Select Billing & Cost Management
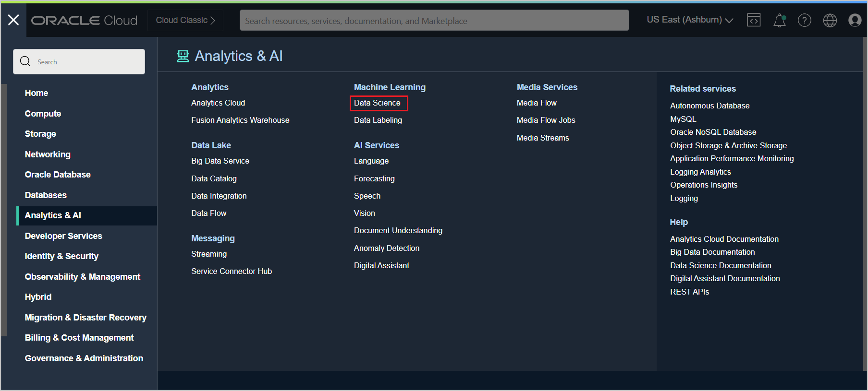 (79, 338)
